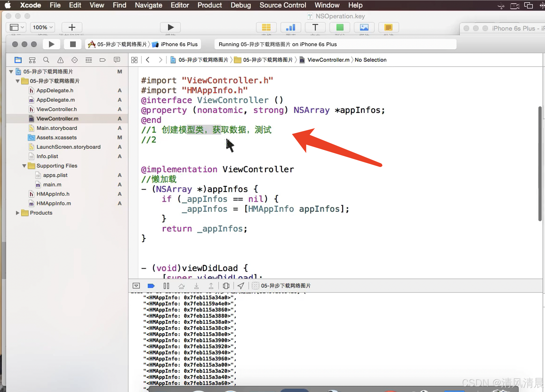Open the search navigator magnifier icon
The image size is (545, 392).
coord(46,60)
